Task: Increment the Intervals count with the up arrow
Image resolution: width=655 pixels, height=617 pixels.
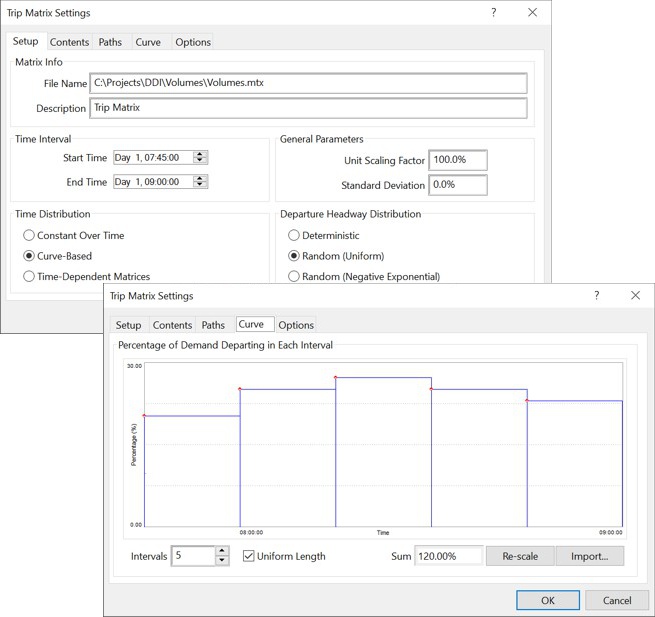Action: pyautogui.click(x=222, y=551)
